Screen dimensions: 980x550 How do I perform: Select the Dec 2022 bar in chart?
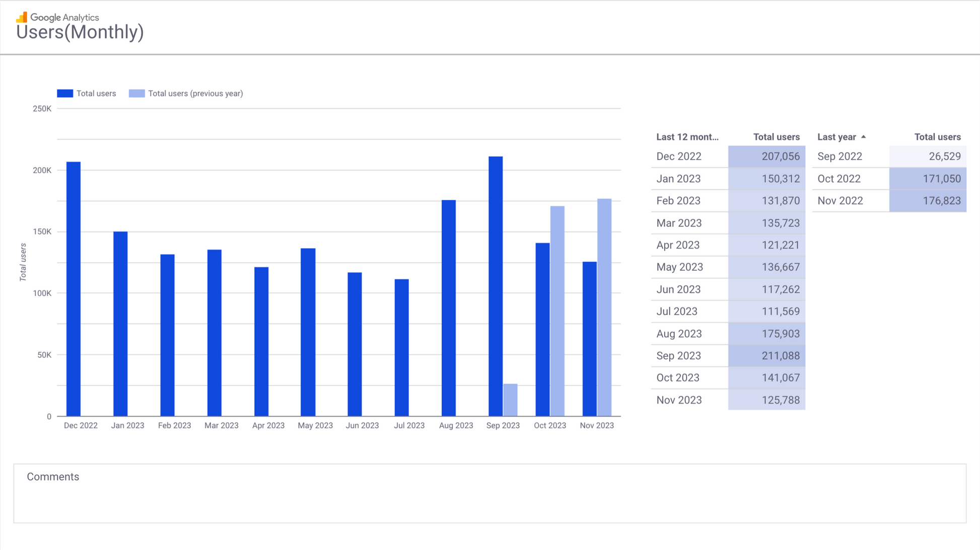74,289
